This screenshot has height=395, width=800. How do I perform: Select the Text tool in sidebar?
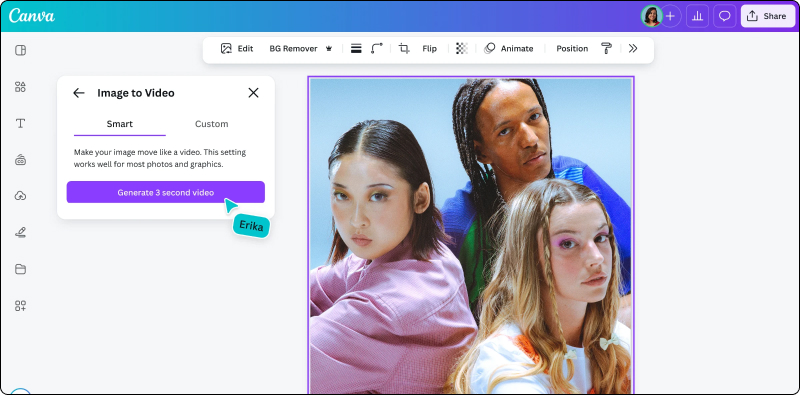[20, 124]
